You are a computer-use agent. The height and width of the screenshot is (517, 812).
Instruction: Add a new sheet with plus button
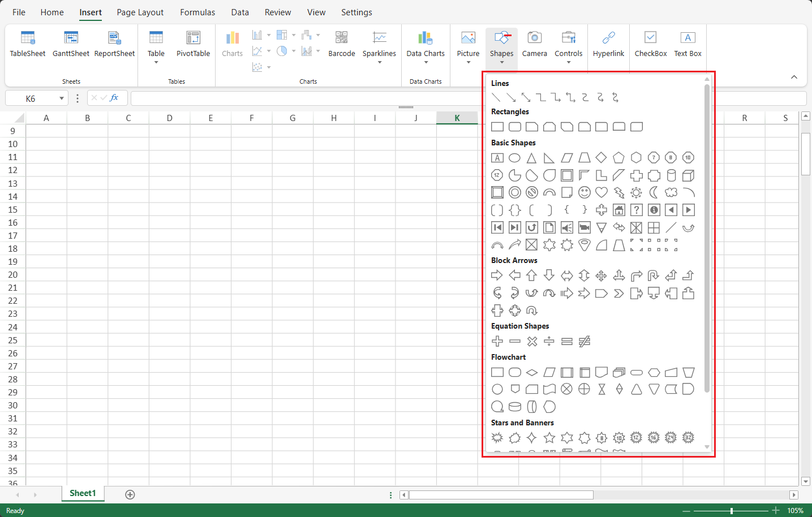(x=130, y=494)
